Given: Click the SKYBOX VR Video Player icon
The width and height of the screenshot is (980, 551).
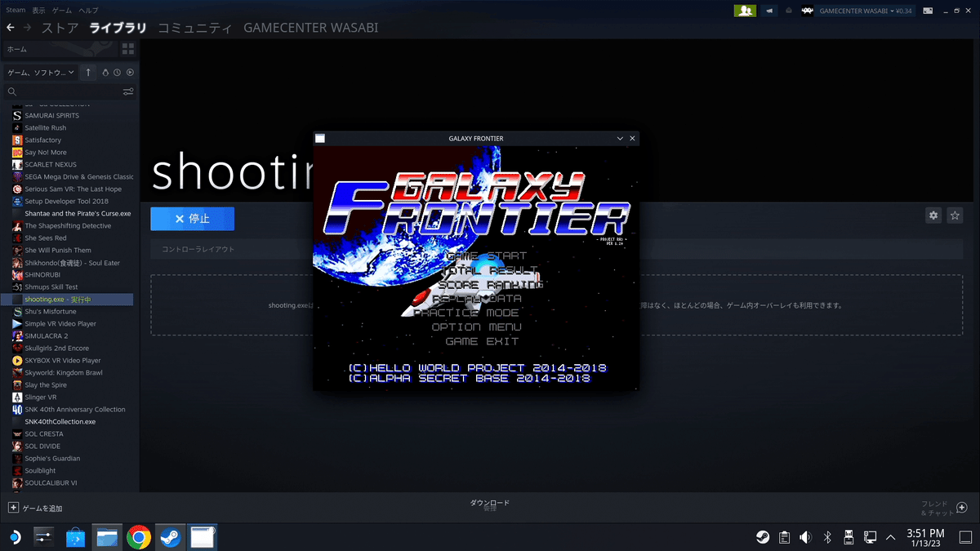Looking at the screenshot, I should pyautogui.click(x=17, y=360).
